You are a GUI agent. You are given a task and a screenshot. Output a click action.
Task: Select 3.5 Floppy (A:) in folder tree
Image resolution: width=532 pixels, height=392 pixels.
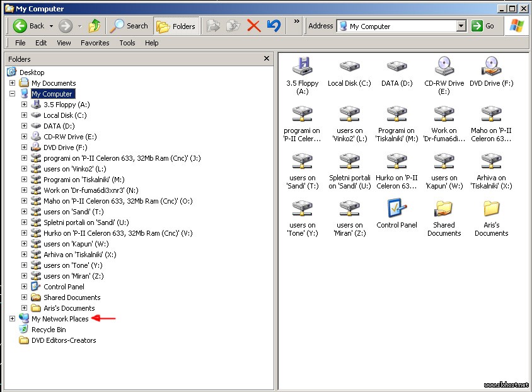(x=67, y=105)
